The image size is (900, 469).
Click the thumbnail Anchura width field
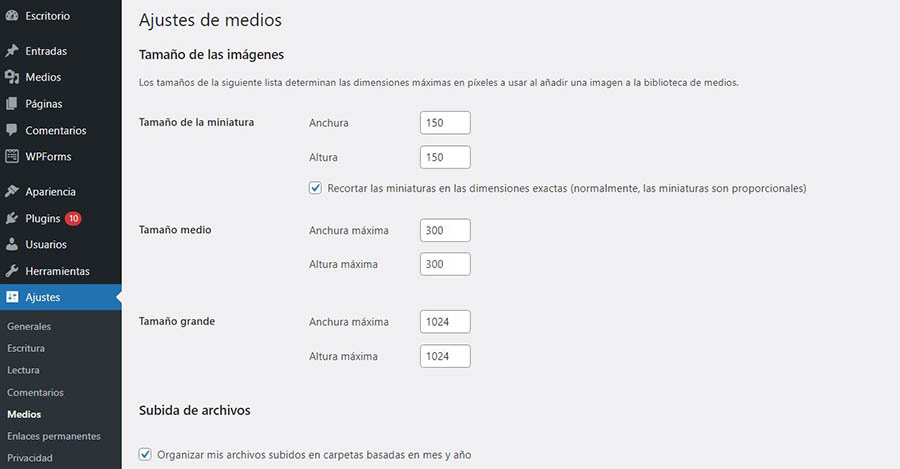coord(445,123)
